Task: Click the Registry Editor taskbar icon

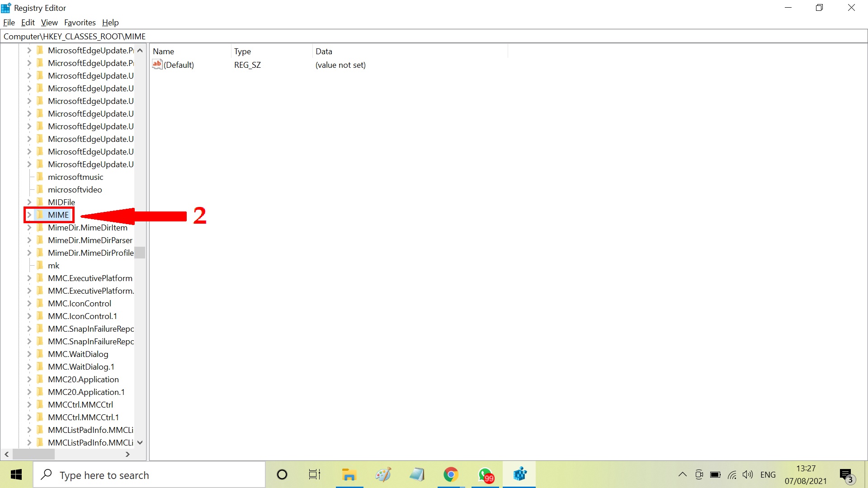Action: pyautogui.click(x=519, y=474)
